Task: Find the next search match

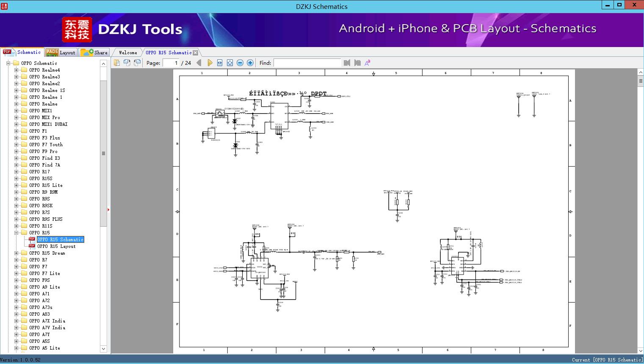Action: click(x=357, y=63)
